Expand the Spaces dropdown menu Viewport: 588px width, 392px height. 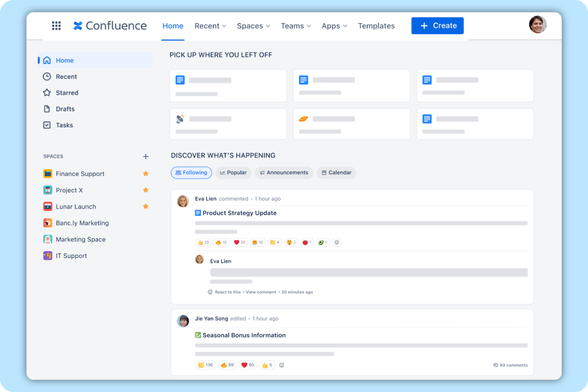pos(253,26)
